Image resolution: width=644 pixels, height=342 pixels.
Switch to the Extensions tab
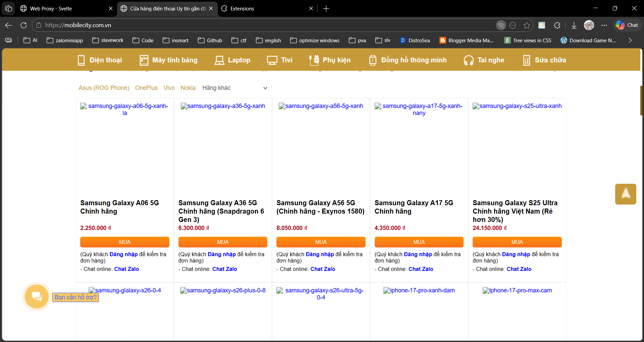coord(268,8)
